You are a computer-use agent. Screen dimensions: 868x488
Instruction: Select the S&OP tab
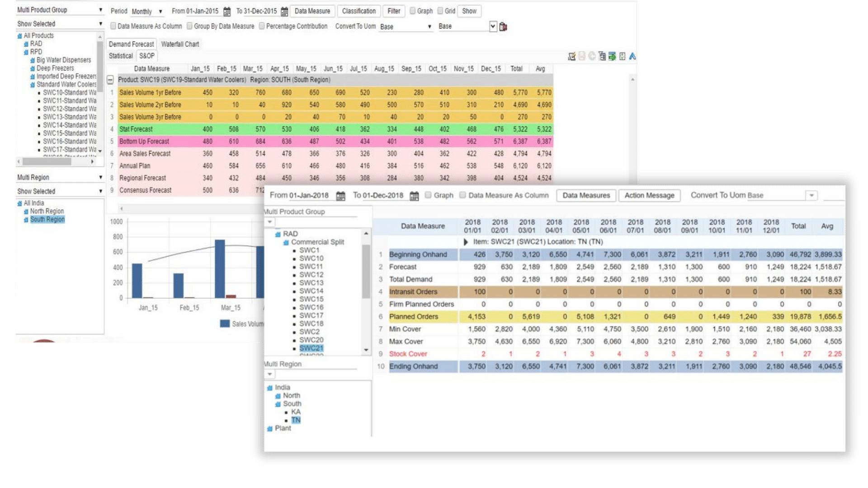pyautogui.click(x=147, y=56)
